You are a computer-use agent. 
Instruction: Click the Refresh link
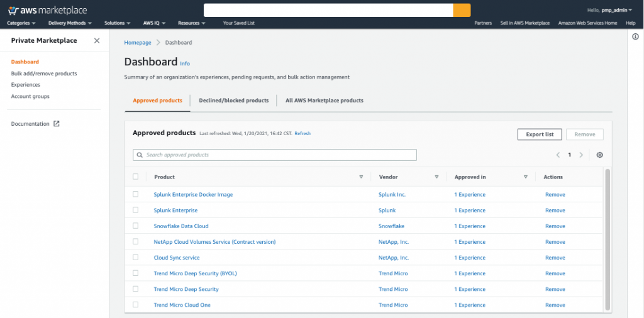[303, 133]
